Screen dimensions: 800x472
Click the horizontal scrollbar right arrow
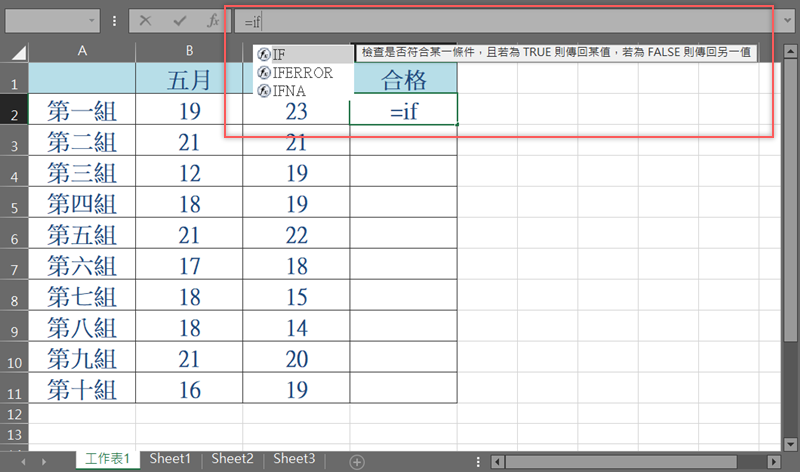click(x=774, y=462)
